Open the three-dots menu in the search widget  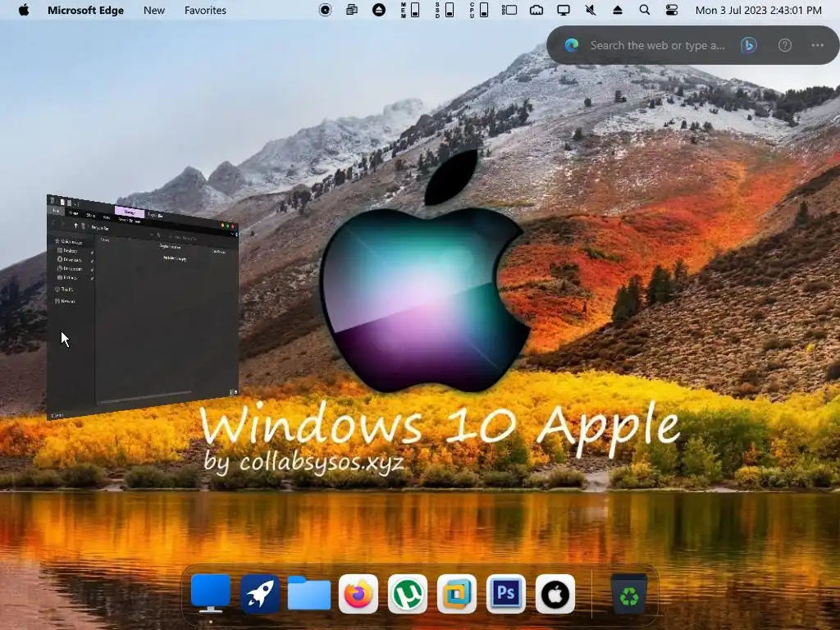coord(818,46)
